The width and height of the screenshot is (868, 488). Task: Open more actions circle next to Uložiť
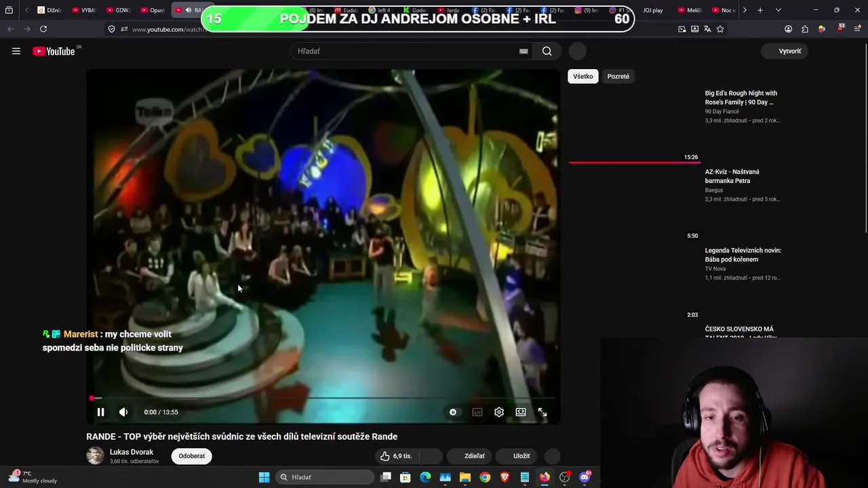click(553, 456)
